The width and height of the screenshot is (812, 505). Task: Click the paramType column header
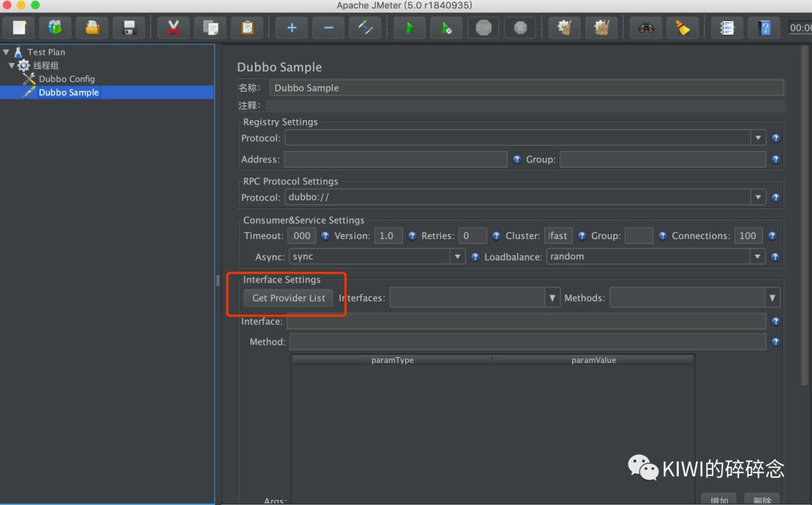tap(392, 360)
